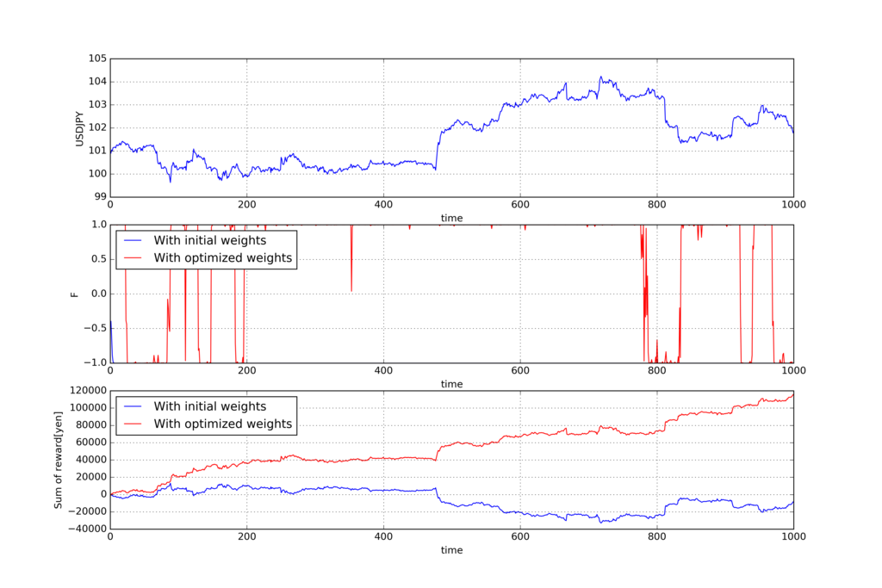Click the 0.0 tick on F axis
This screenshot has height=588, width=882.
[99, 294]
